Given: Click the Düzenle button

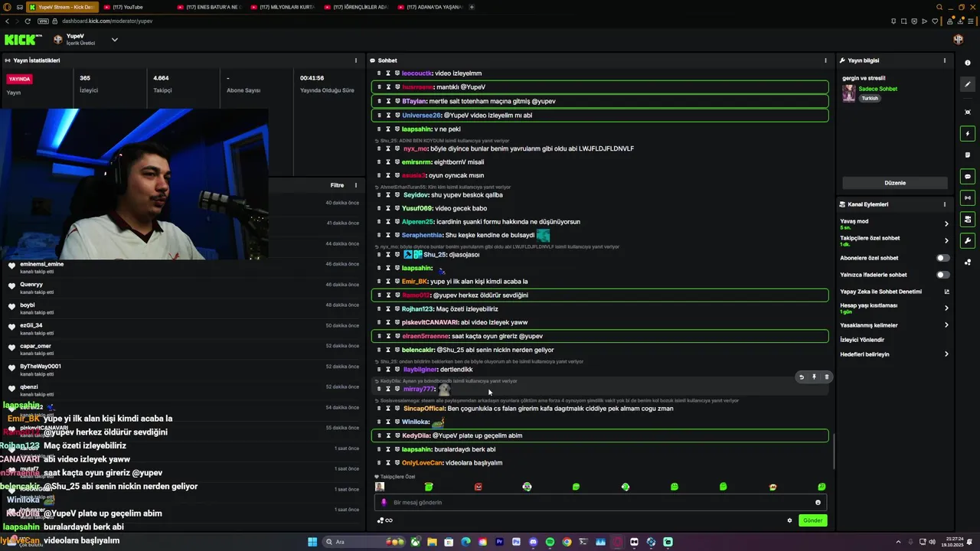Looking at the screenshot, I should (x=894, y=183).
